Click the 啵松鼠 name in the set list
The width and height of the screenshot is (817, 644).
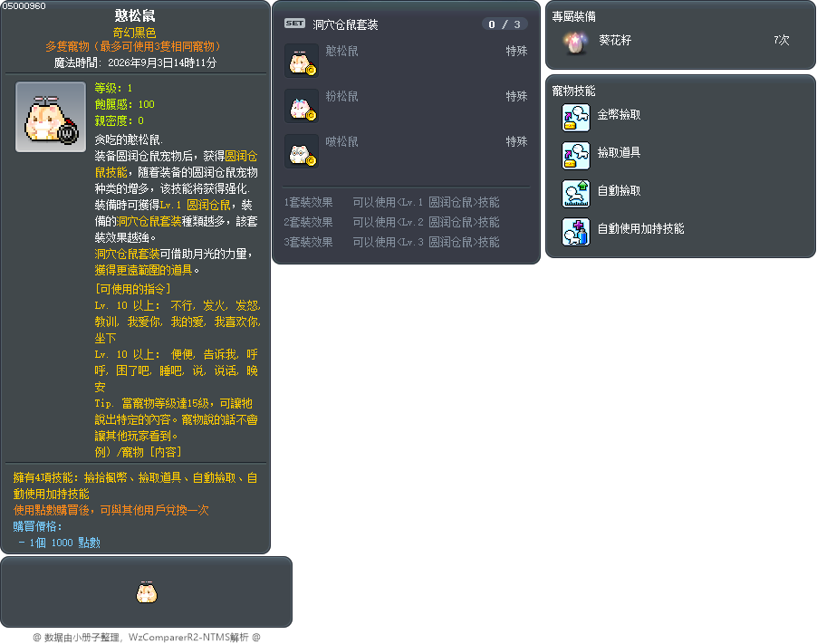(x=341, y=141)
